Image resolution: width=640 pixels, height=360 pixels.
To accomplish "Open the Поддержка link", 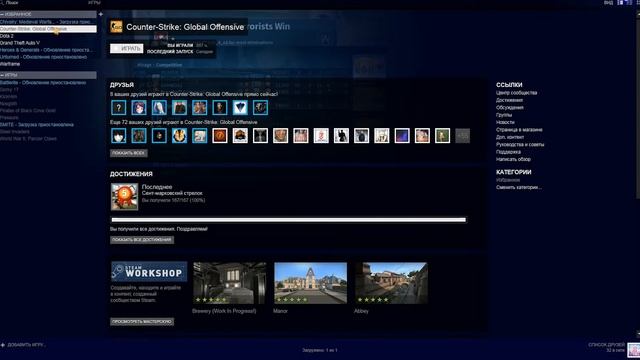I will click(508, 152).
